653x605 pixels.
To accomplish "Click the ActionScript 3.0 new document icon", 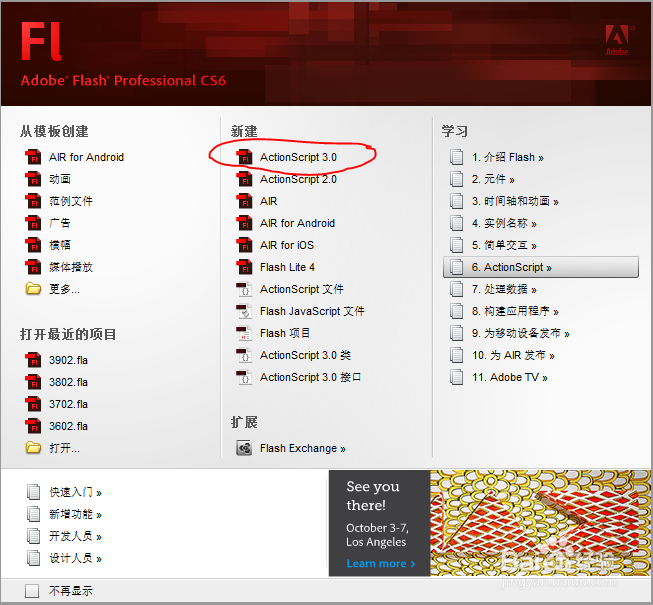I will pyautogui.click(x=244, y=157).
